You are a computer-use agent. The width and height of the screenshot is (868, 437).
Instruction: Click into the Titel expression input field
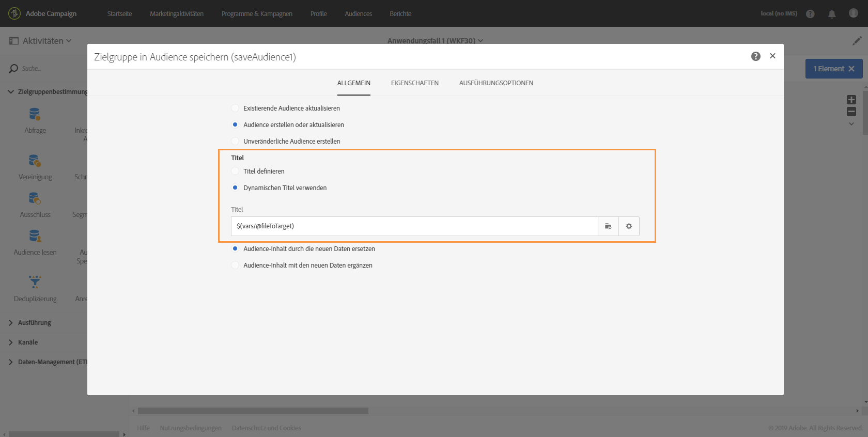pos(414,226)
